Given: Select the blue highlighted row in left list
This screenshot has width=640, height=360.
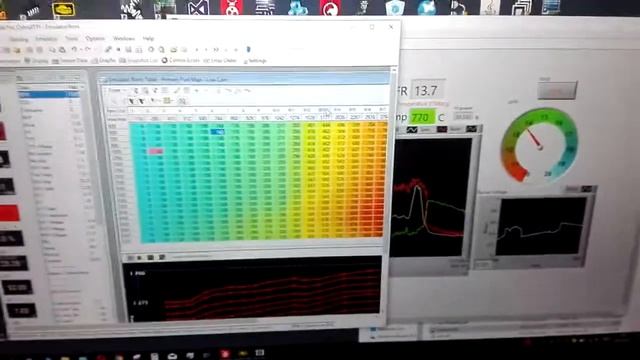Looking at the screenshot, I should click(48, 94).
